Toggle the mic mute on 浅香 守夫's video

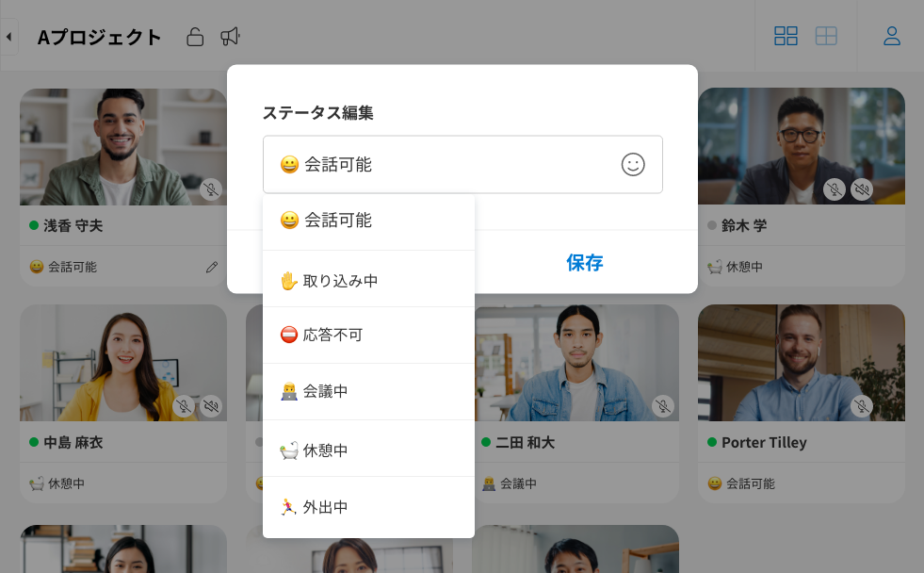point(212,190)
